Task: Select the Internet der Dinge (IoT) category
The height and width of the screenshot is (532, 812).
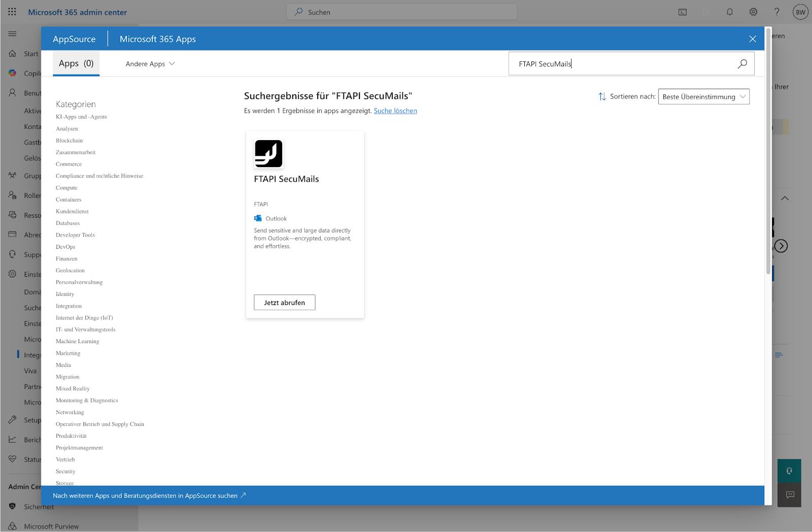Action: point(84,318)
